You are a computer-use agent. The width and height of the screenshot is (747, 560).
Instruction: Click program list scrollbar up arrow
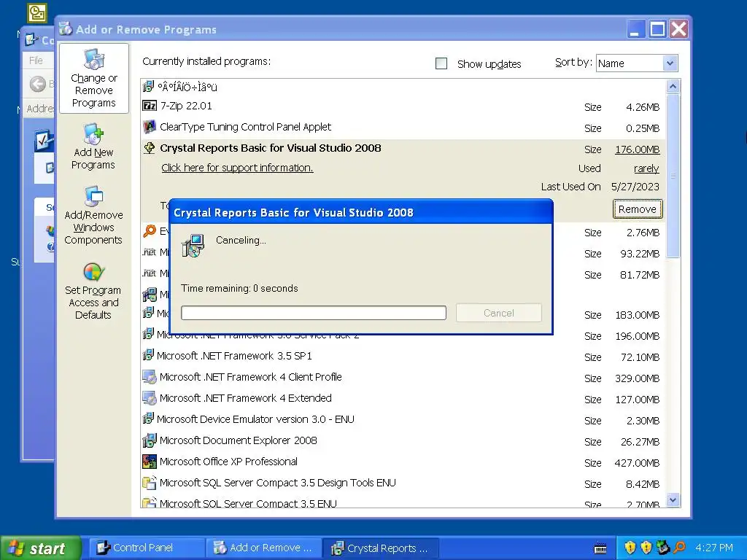(673, 86)
